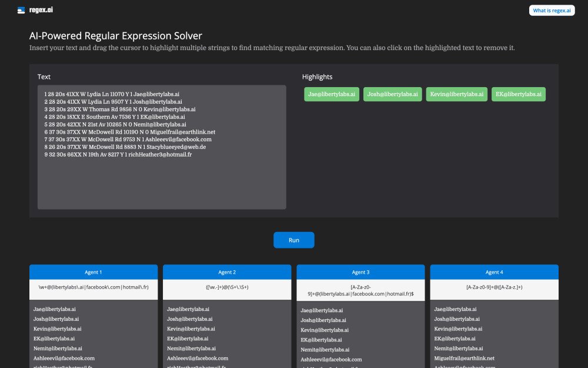
Task: Click Agent 1's regex expression
Action: (93, 287)
